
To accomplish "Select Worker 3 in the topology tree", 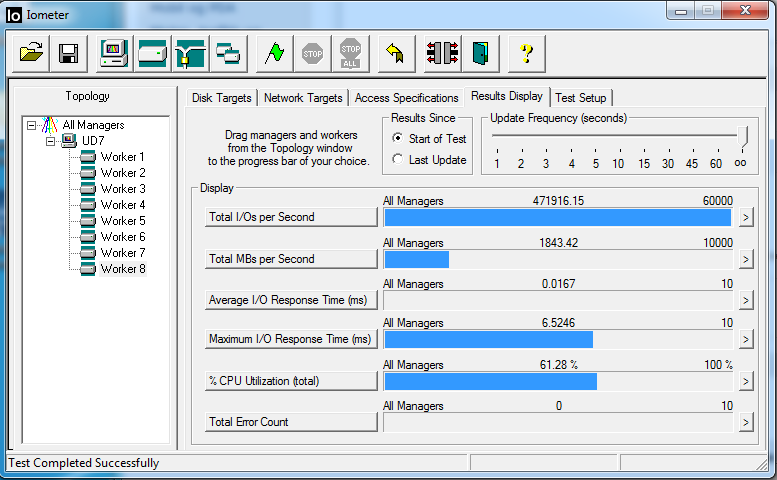I will [123, 189].
